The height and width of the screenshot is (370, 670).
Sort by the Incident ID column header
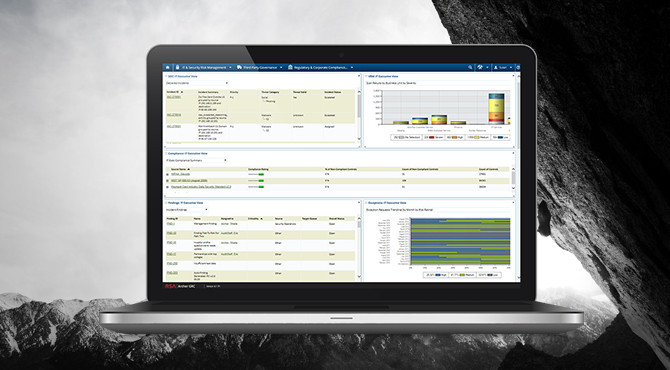[173, 92]
